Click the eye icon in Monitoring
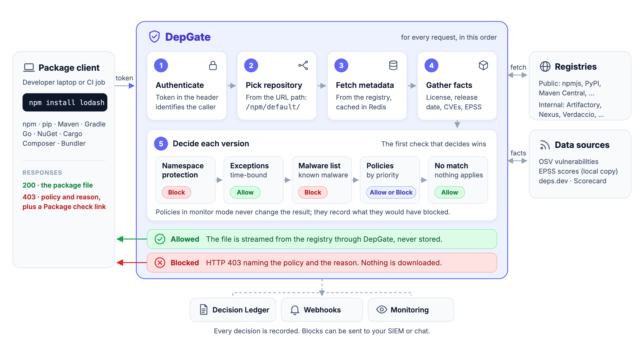Image resolution: width=644 pixels, height=343 pixels. pyautogui.click(x=382, y=310)
